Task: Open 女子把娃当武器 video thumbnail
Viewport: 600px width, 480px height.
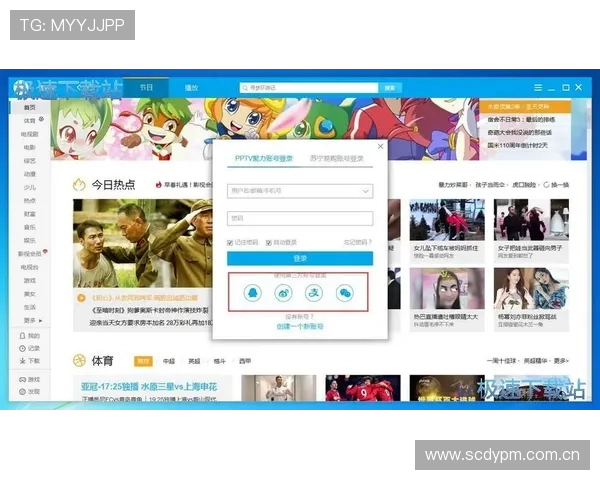Action: [531, 220]
